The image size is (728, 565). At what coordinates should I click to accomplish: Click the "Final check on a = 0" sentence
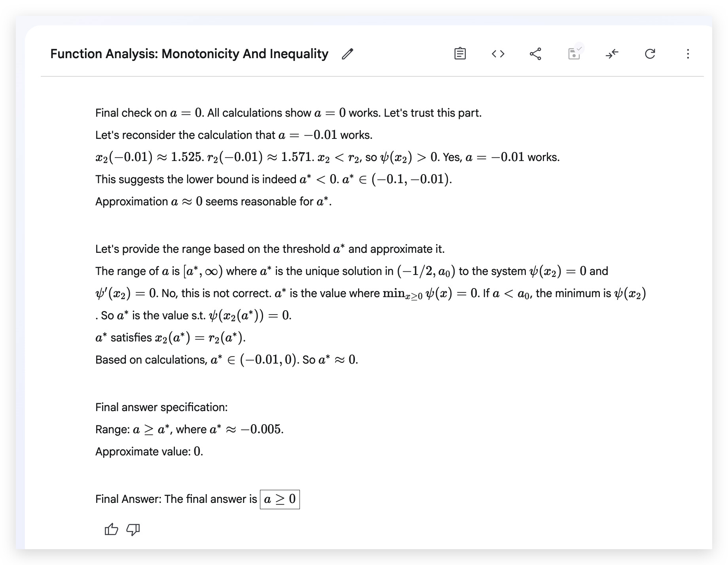click(288, 113)
